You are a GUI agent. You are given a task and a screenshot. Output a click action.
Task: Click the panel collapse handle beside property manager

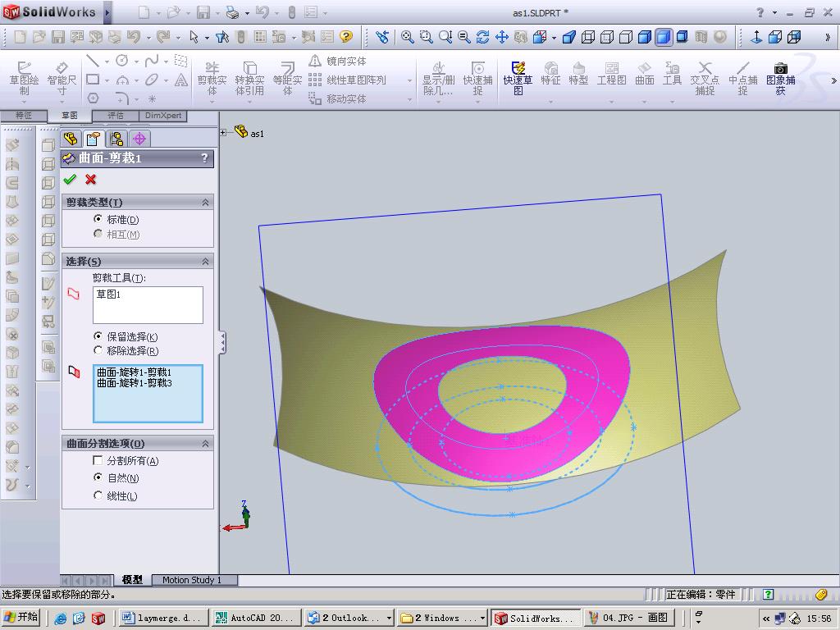[x=222, y=343]
